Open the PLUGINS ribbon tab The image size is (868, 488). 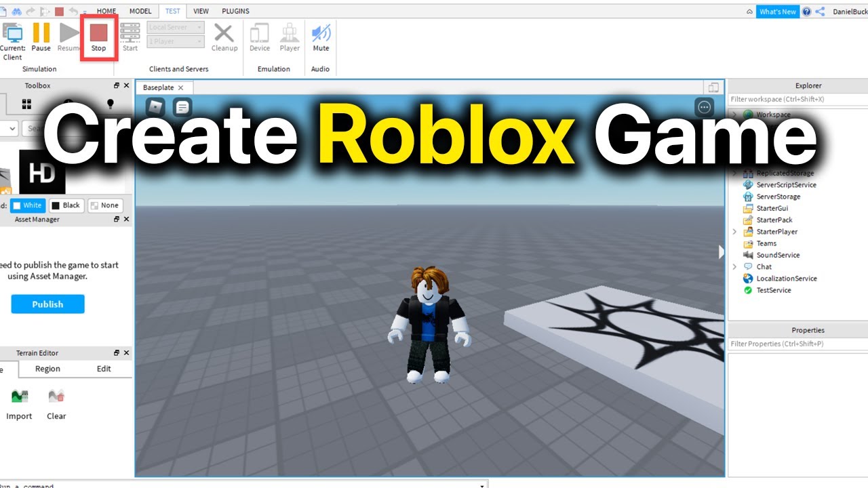[235, 11]
